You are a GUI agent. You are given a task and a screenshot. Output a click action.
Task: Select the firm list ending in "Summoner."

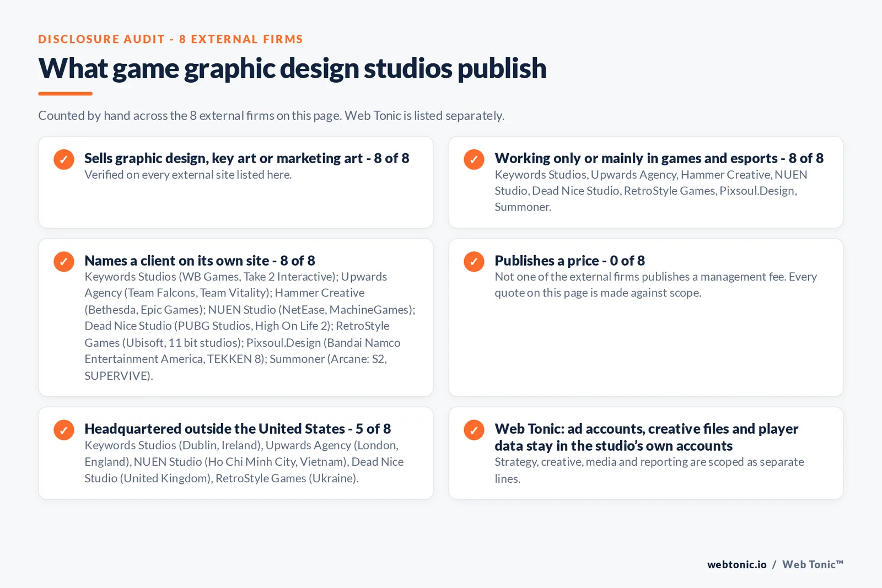point(651,191)
